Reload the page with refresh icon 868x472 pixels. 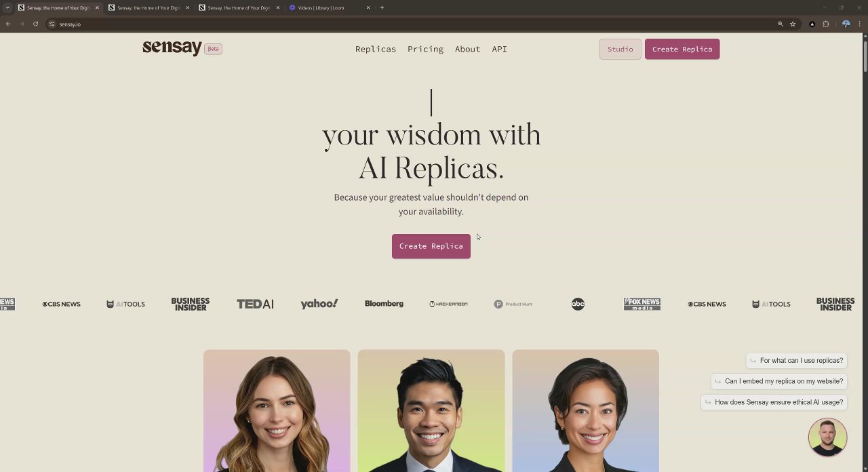click(x=36, y=24)
